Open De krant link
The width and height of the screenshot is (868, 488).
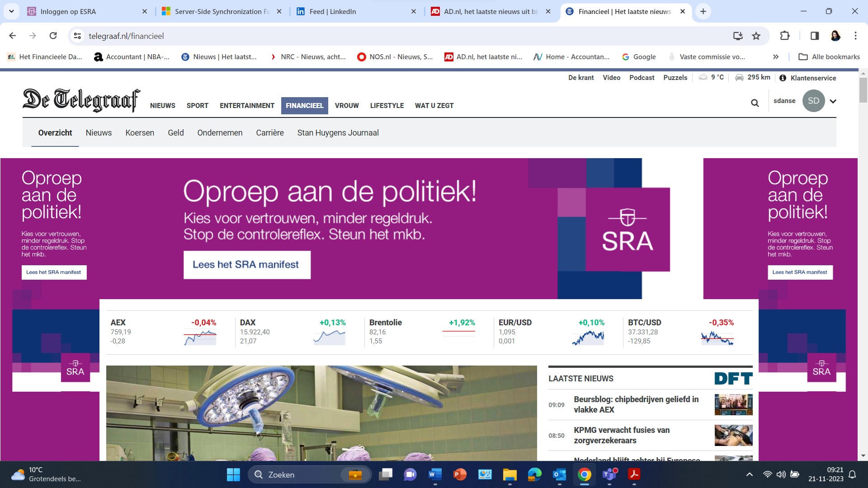pyautogui.click(x=581, y=78)
